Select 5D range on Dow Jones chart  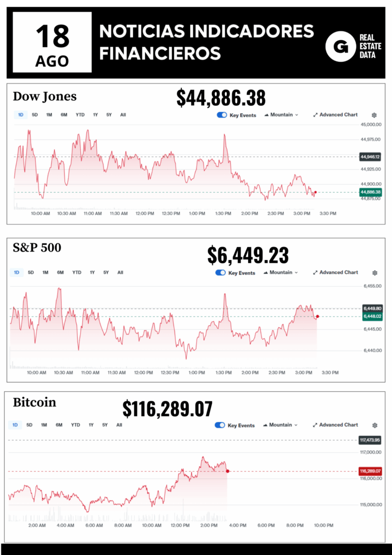[x=35, y=115]
